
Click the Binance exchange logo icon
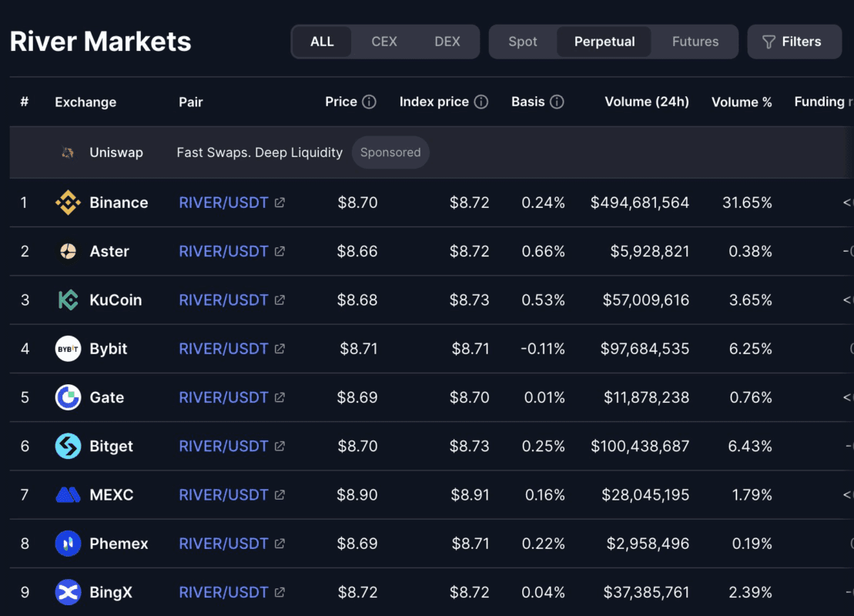[68, 203]
